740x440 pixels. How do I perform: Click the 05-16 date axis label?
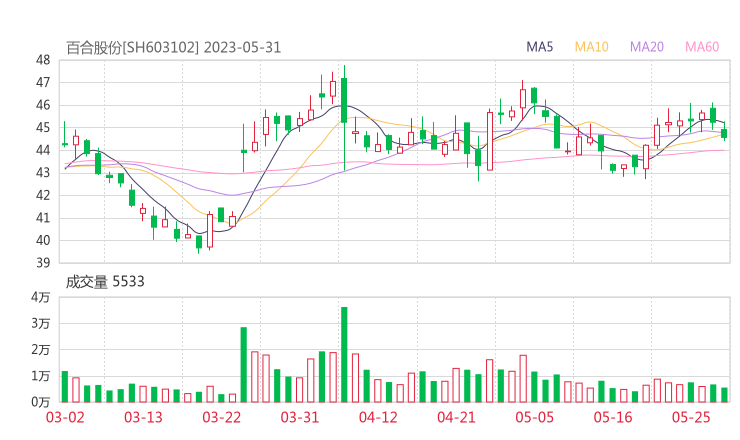coord(613,417)
